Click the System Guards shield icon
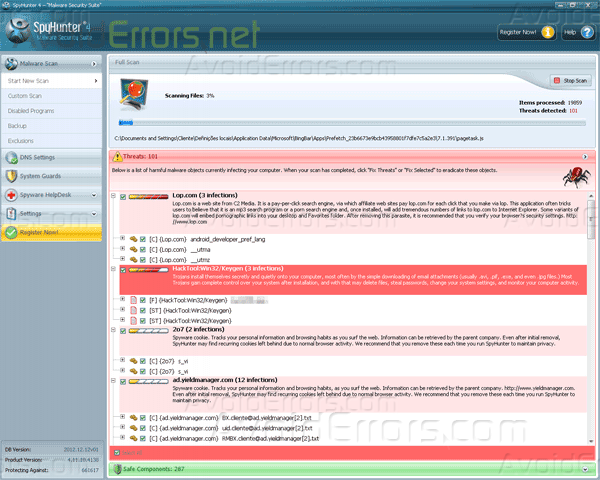This screenshot has width=600, height=480. [11, 176]
